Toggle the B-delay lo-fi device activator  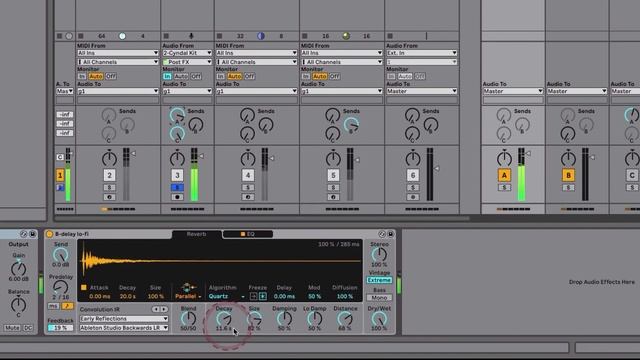pos(50,234)
